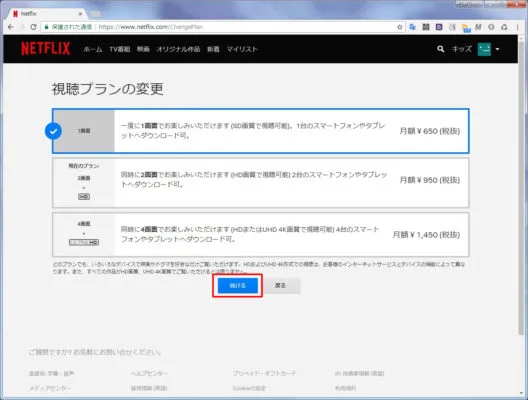The image size is (528, 400).
Task: Click the yellow RSS feed extension icon
Action: pyautogui.click(x=466, y=28)
